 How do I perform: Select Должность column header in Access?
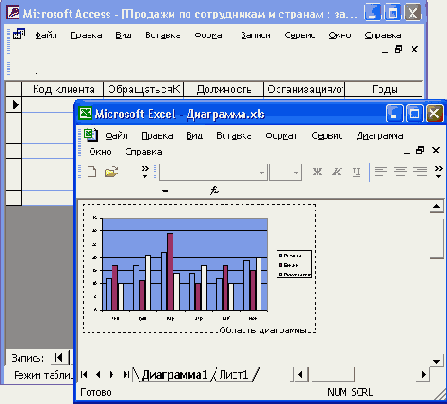(x=224, y=89)
